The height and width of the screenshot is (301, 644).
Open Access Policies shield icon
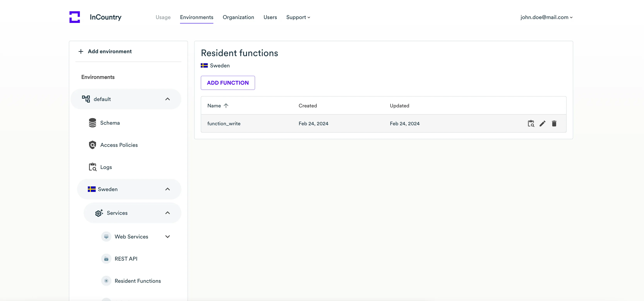point(93,145)
